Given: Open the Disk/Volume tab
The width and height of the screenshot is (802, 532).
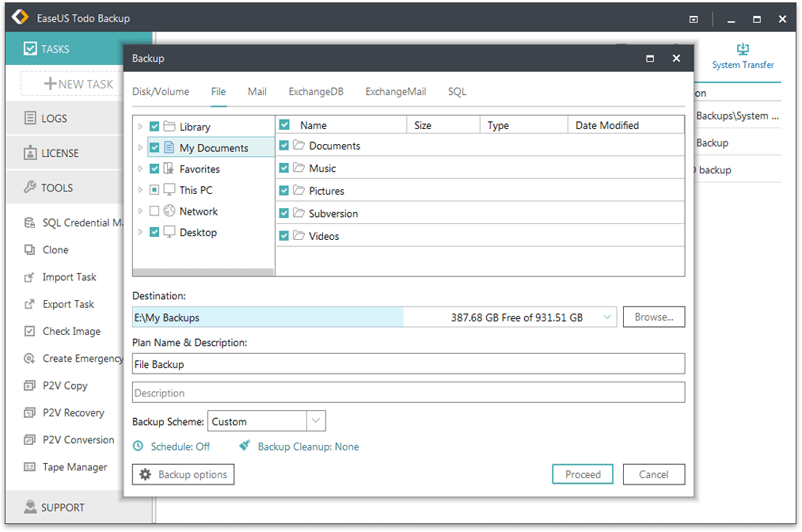Looking at the screenshot, I should pos(161,91).
